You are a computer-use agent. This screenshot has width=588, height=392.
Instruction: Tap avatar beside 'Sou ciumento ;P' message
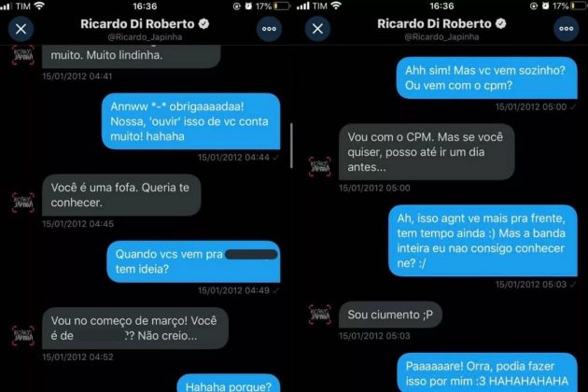click(x=320, y=315)
